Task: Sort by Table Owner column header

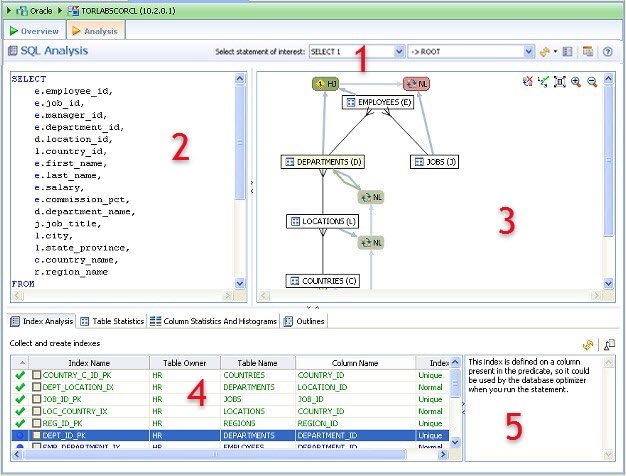Action: coord(185,363)
